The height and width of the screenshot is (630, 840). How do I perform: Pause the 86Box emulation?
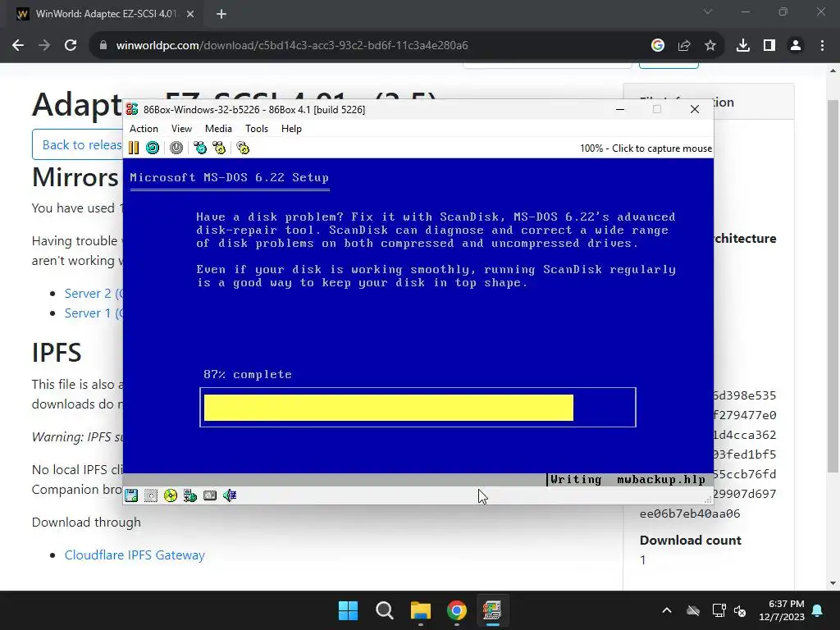134,148
